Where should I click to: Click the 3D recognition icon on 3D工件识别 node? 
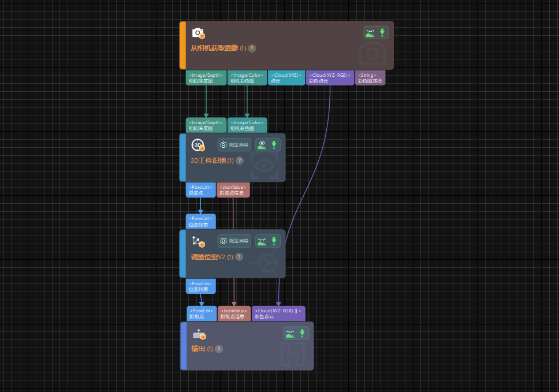point(197,144)
